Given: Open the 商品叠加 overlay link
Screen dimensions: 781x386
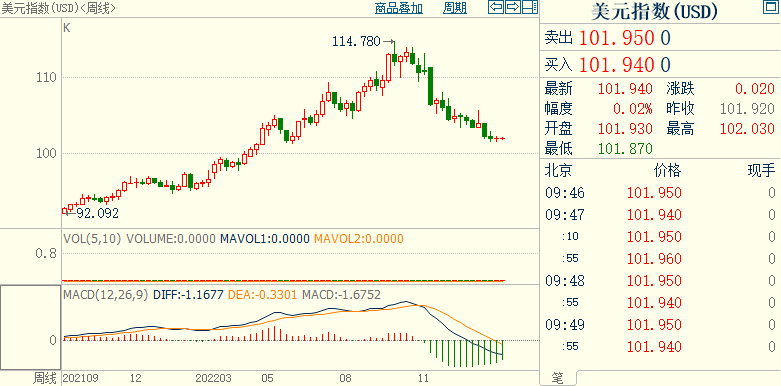Looking at the screenshot, I should pyautogui.click(x=398, y=8).
